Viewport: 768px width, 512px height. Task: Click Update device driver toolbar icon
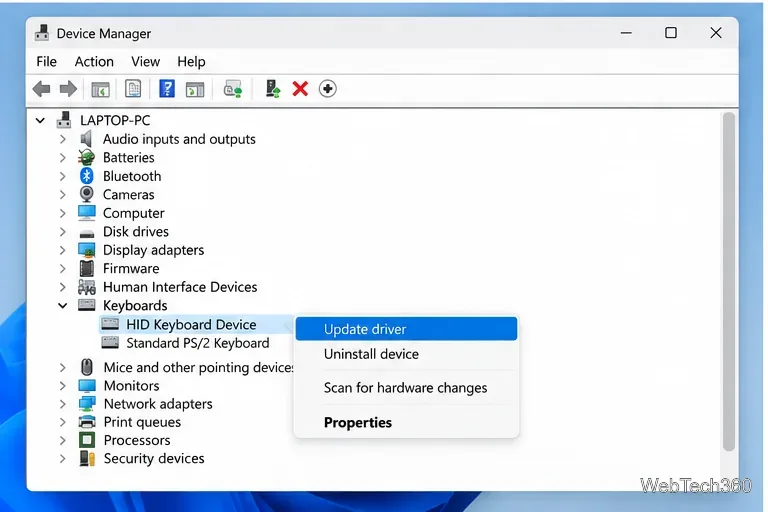tap(273, 89)
